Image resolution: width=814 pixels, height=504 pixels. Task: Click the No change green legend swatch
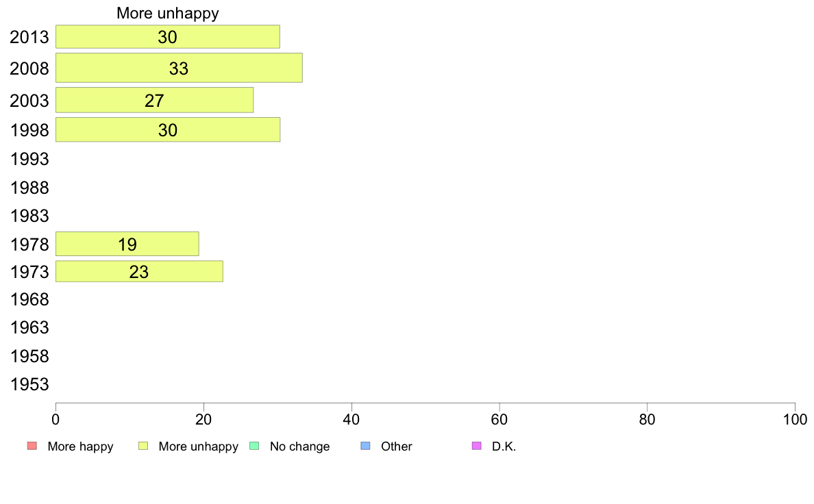pyautogui.click(x=254, y=446)
